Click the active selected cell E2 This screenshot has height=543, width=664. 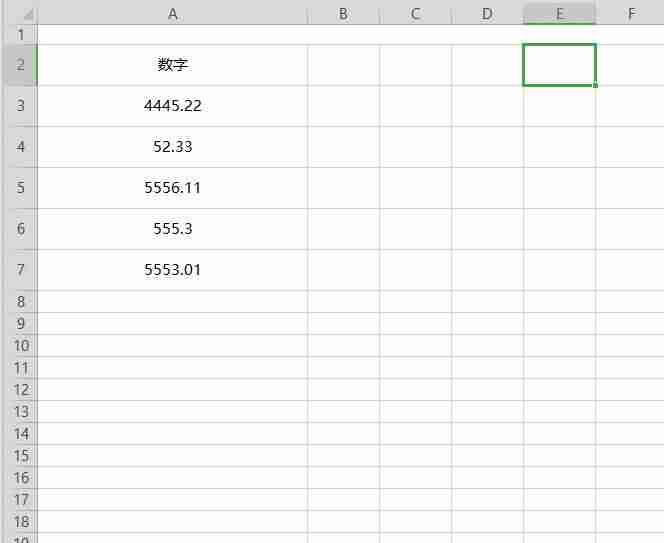click(x=559, y=65)
